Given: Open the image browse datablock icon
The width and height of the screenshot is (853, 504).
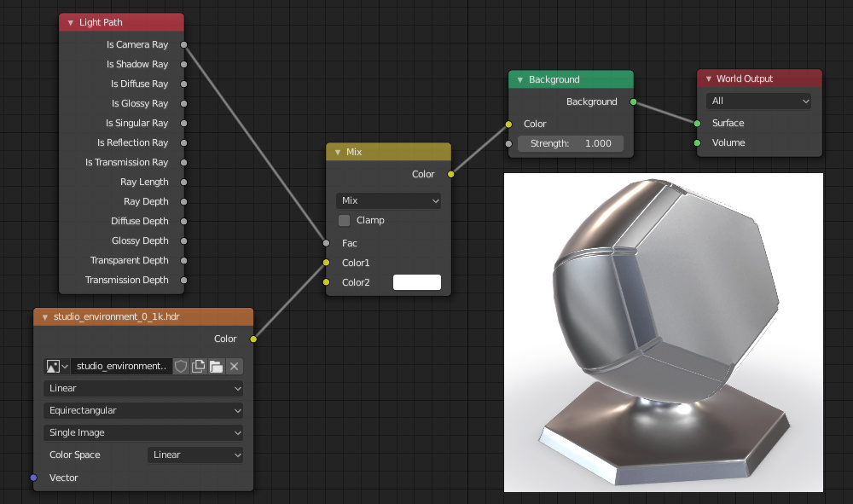Looking at the screenshot, I should (56, 367).
